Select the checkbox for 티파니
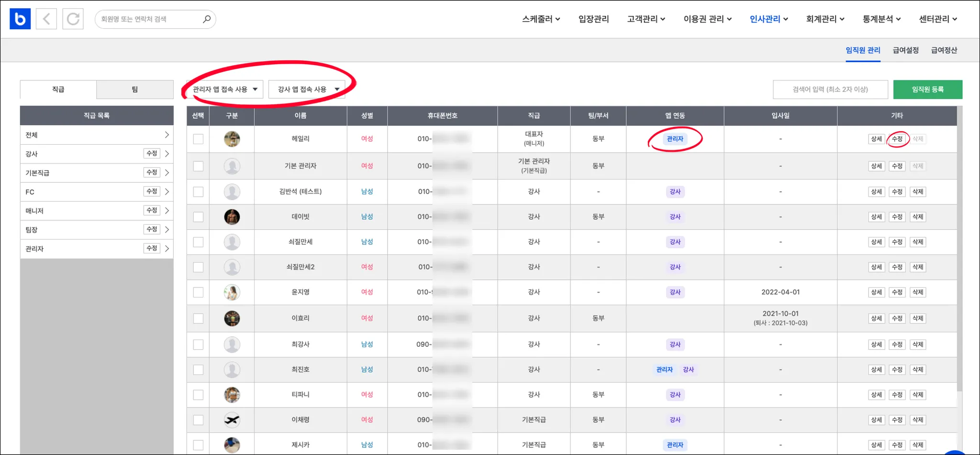This screenshot has height=455, width=980. coord(198,395)
